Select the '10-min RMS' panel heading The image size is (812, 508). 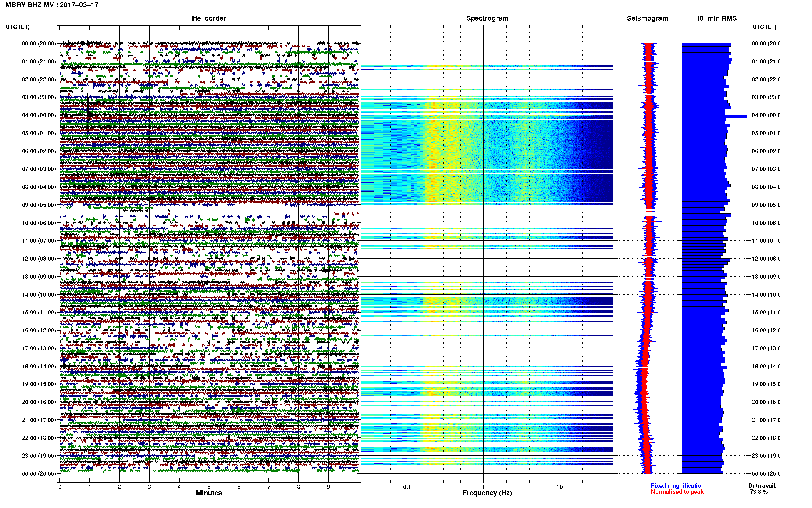(716, 18)
